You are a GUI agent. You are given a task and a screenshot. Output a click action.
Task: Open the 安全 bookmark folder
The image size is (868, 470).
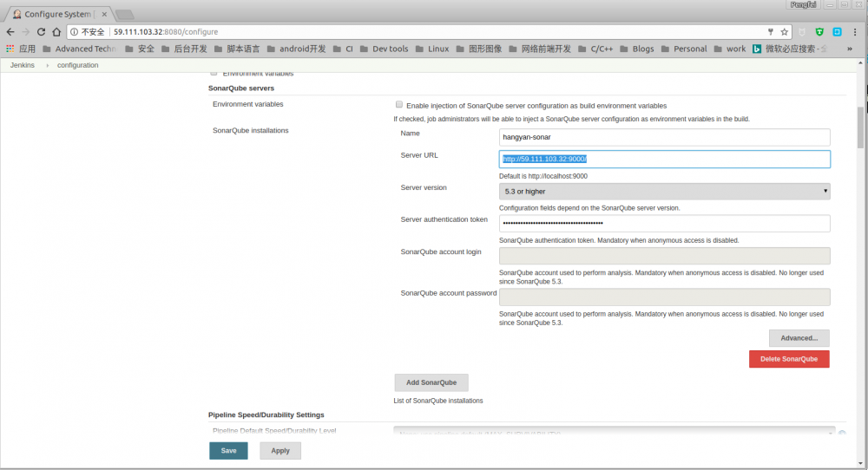click(x=140, y=49)
